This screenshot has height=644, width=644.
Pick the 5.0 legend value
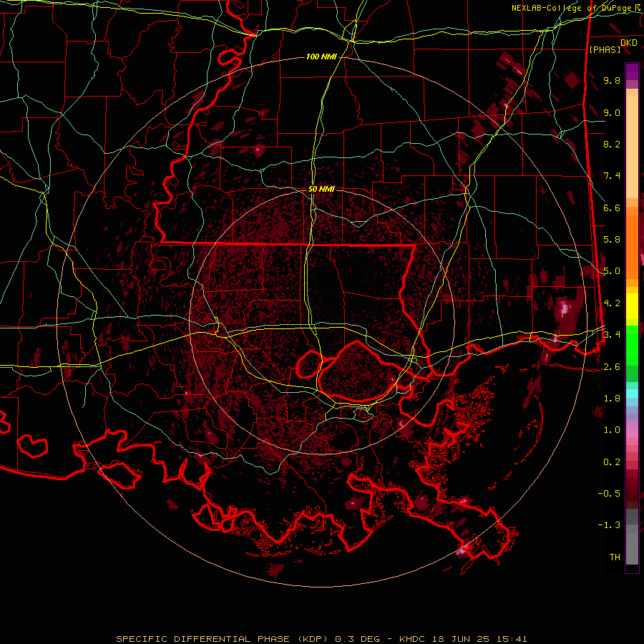[x=612, y=271]
